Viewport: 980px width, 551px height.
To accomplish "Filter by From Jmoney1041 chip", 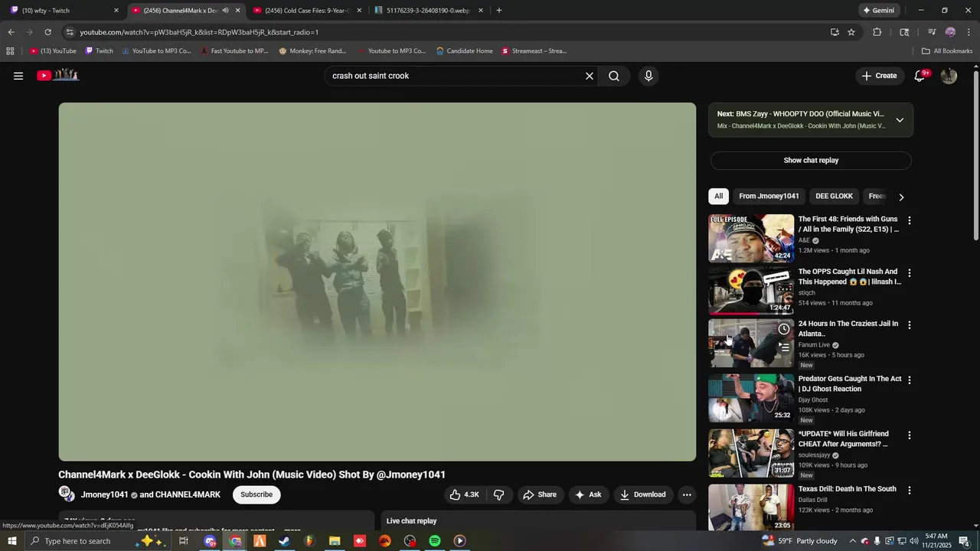I will click(769, 196).
